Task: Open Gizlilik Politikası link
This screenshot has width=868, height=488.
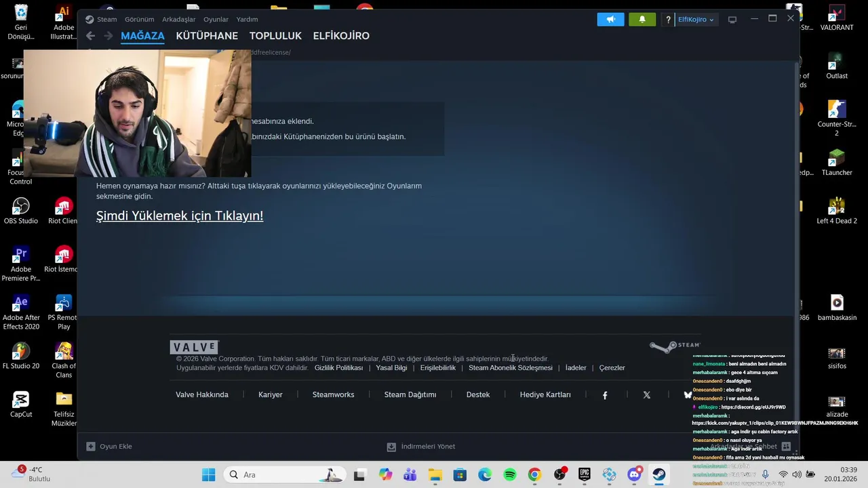Action: [x=338, y=368]
